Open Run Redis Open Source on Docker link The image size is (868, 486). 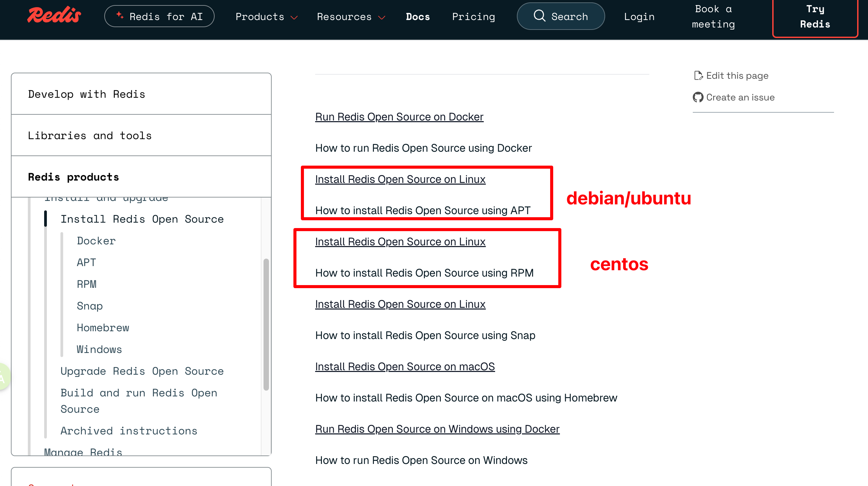pyautogui.click(x=399, y=117)
